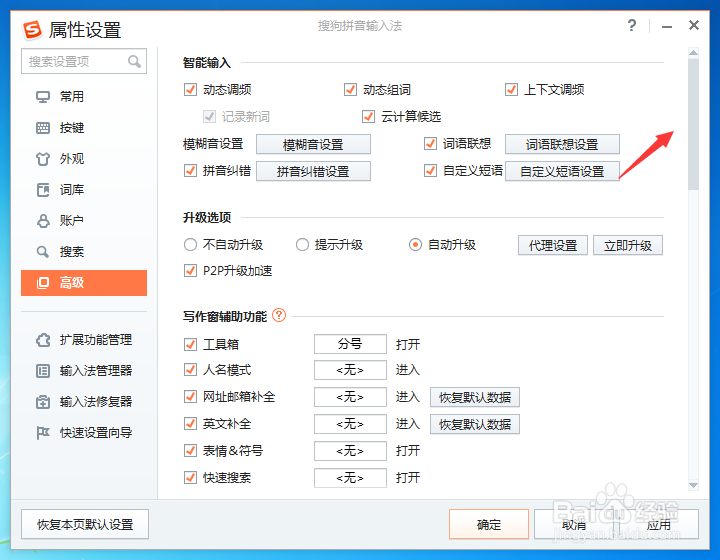
Task: Click the person icon beside 账户
Action: pos(43,221)
